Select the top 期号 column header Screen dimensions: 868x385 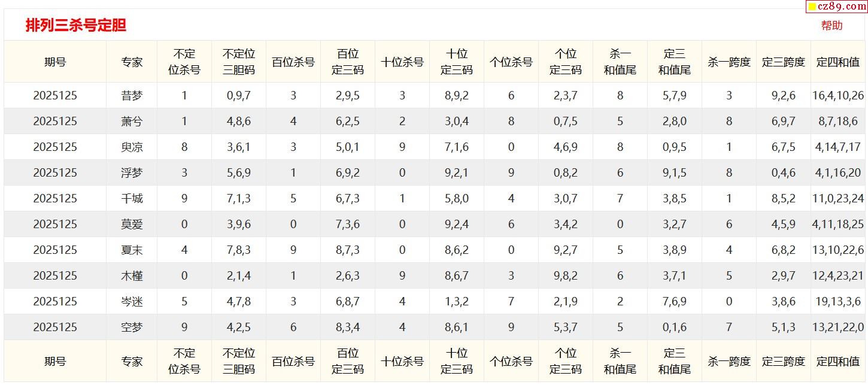[55, 62]
